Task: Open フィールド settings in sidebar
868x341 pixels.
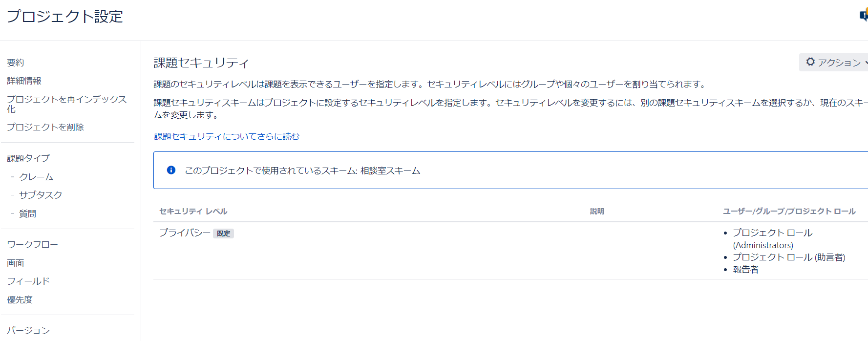Action: 28,281
